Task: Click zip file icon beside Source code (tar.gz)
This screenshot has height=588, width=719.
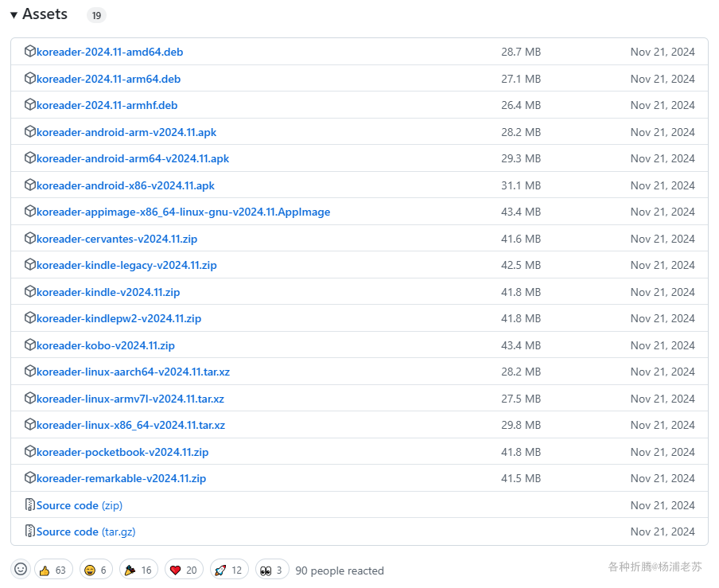Action: click(29, 531)
